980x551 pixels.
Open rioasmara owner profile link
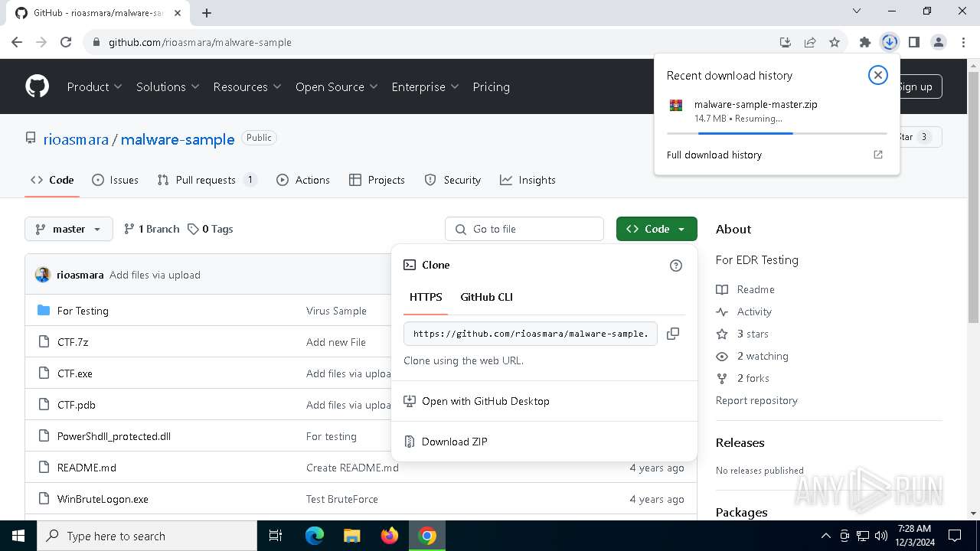coord(76,139)
